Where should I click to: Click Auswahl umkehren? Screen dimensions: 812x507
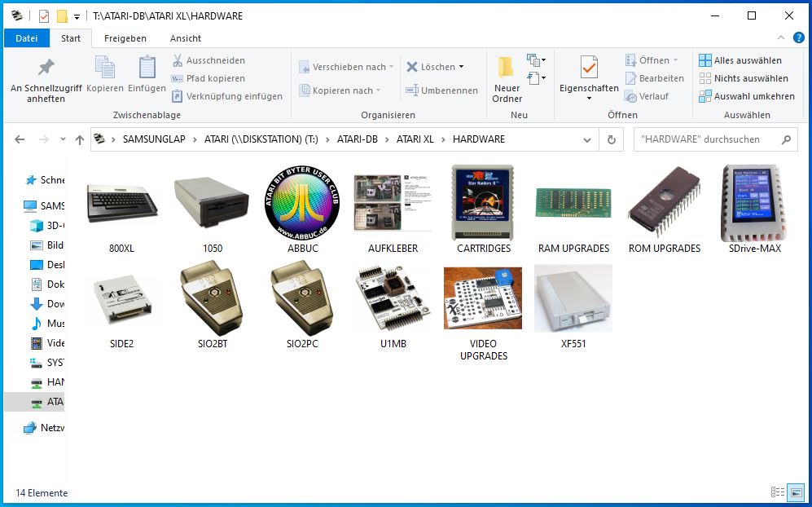coord(746,96)
